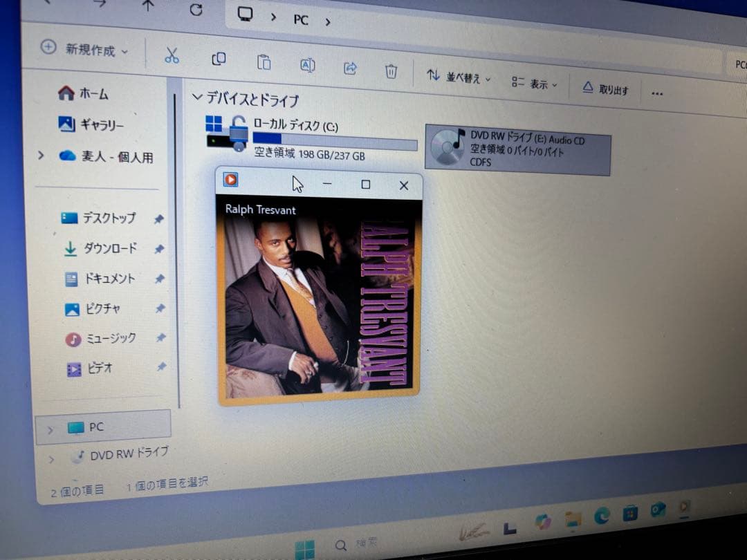Open ダウンロード in quick access
The image size is (747, 560).
(100, 248)
